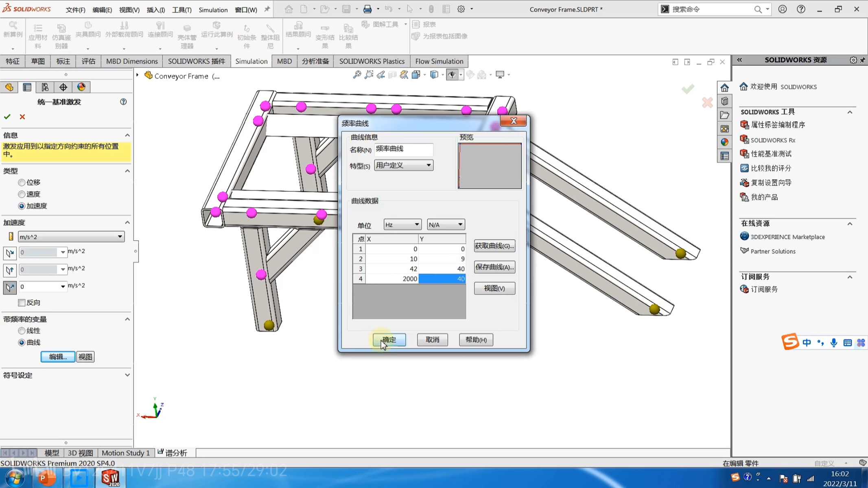Switch to the Motion Study 1 bottom tab
The height and width of the screenshot is (488, 868).
point(126,453)
